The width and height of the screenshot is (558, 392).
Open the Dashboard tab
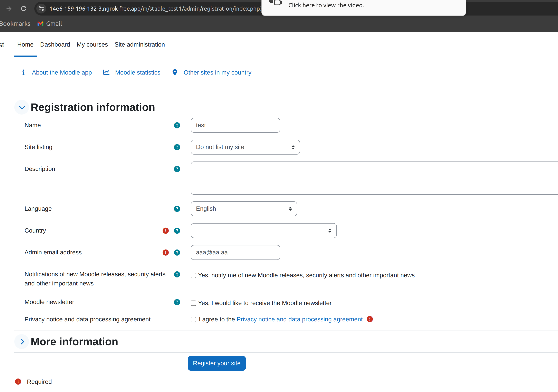tap(55, 45)
